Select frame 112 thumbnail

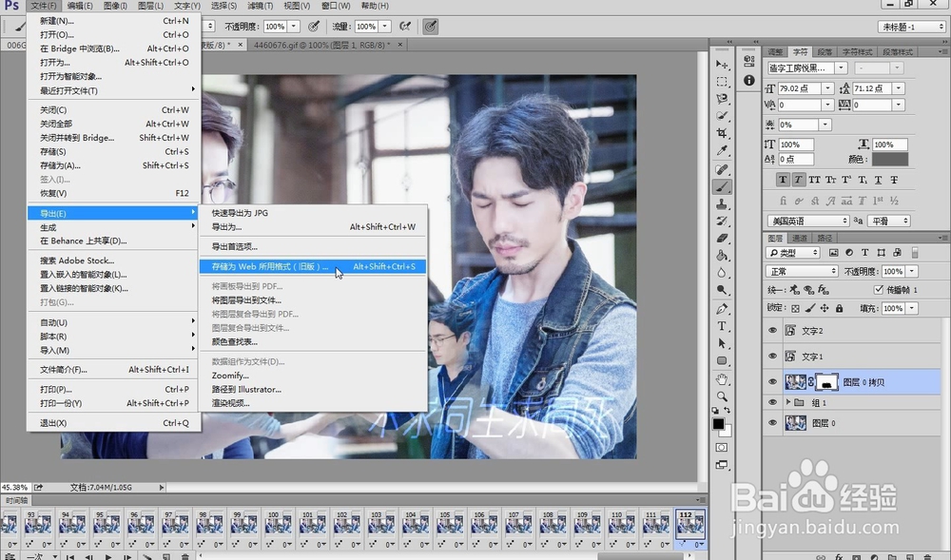coord(690,525)
